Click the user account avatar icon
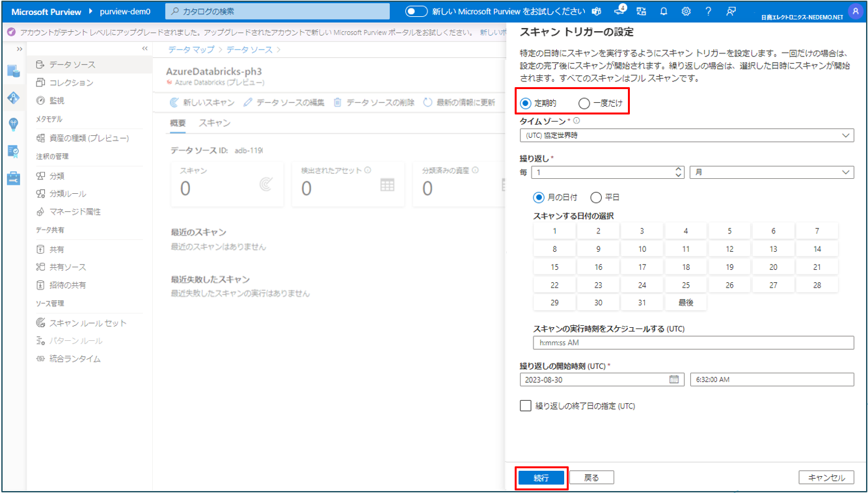 [855, 11]
